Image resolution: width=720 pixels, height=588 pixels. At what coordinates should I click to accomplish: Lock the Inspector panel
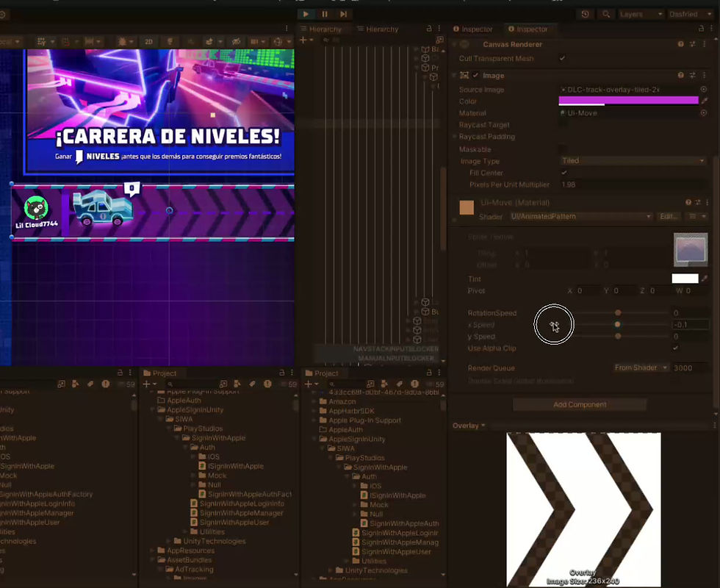701,29
